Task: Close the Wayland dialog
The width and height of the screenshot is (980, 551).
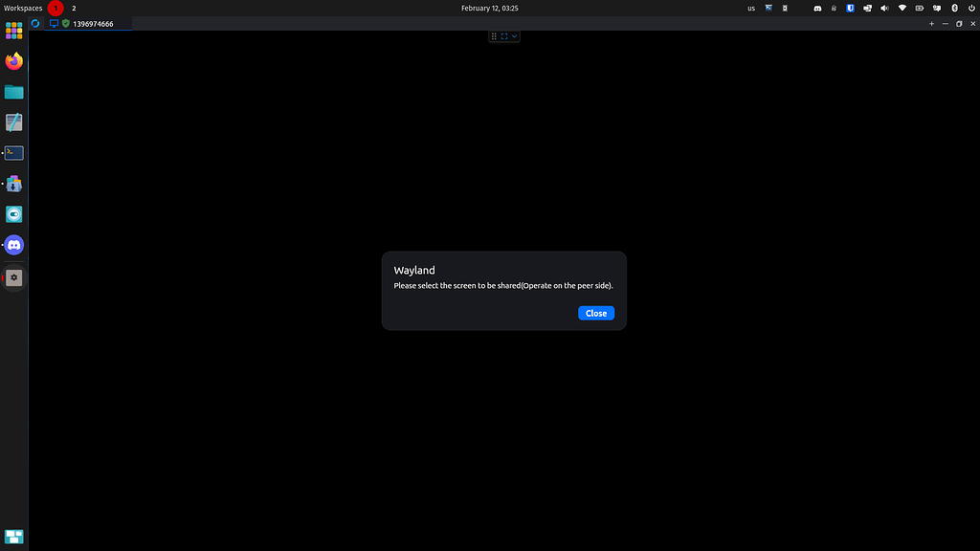Action: (595, 313)
